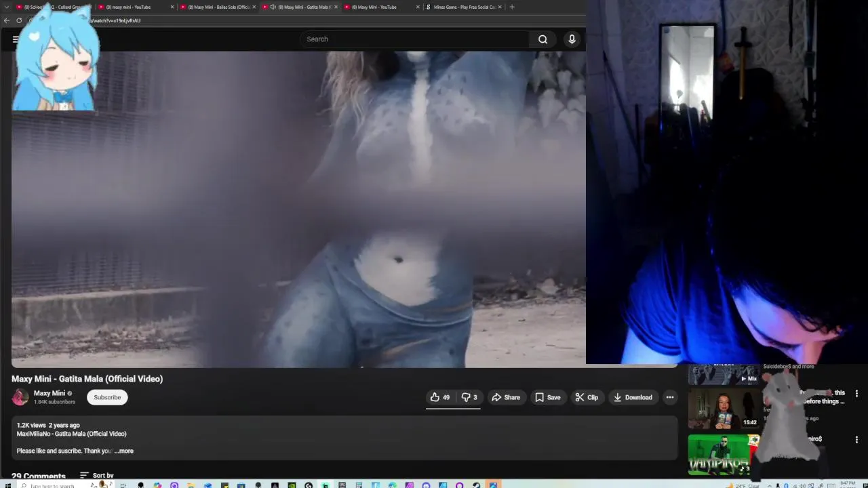The height and width of the screenshot is (488, 868).
Task: Open the YouTube hamburger guide menu
Action: [16, 39]
